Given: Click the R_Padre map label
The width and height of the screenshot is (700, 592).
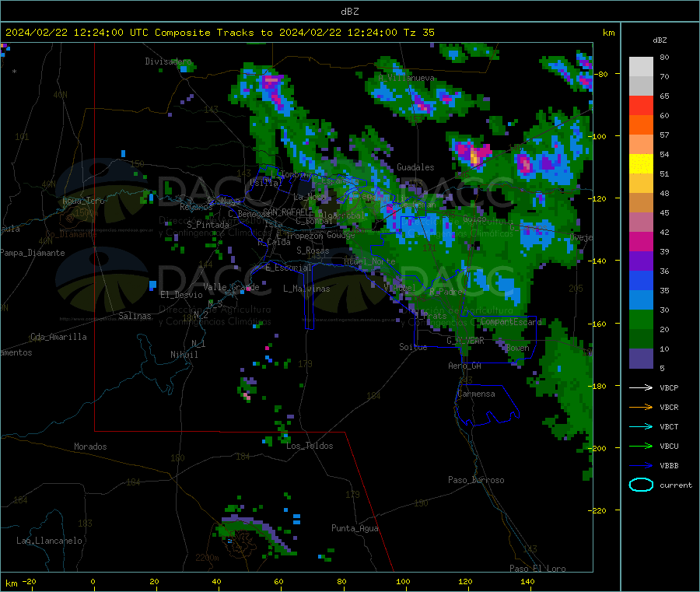Looking at the screenshot, I should click(446, 292).
